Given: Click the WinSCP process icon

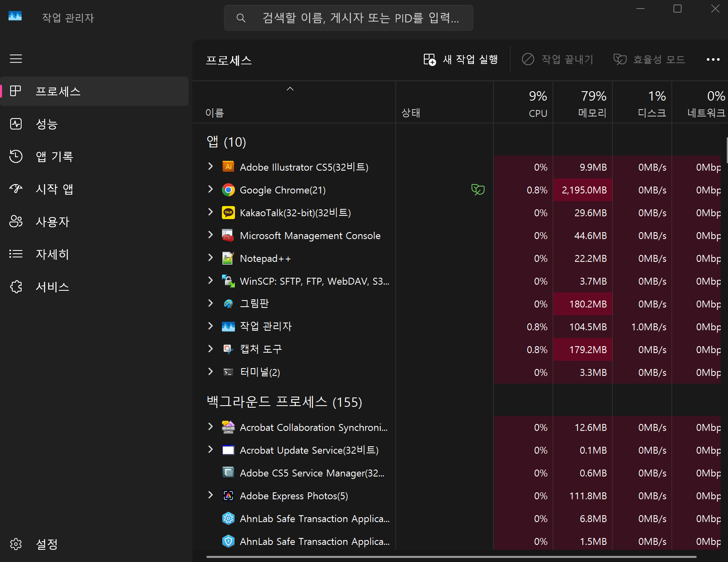Looking at the screenshot, I should click(x=228, y=281).
